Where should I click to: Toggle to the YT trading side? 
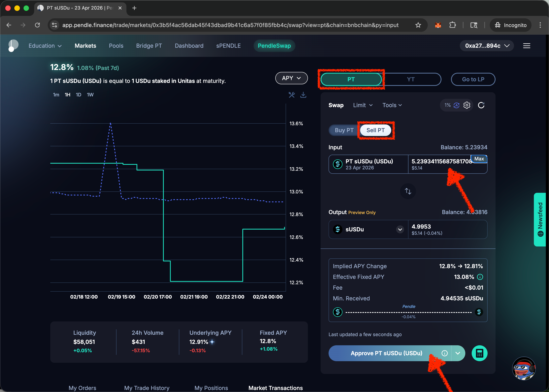coord(411,80)
